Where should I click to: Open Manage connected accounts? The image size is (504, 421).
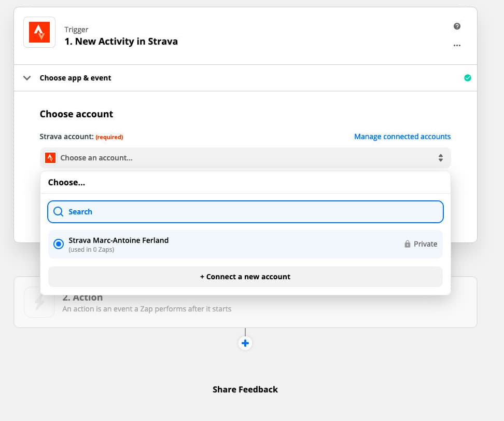pos(402,136)
